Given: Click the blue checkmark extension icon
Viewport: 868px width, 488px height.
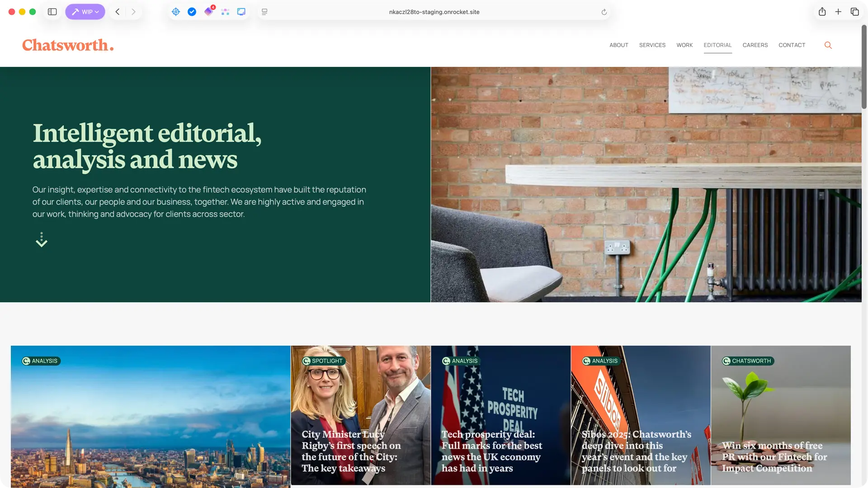Looking at the screenshot, I should (x=192, y=12).
